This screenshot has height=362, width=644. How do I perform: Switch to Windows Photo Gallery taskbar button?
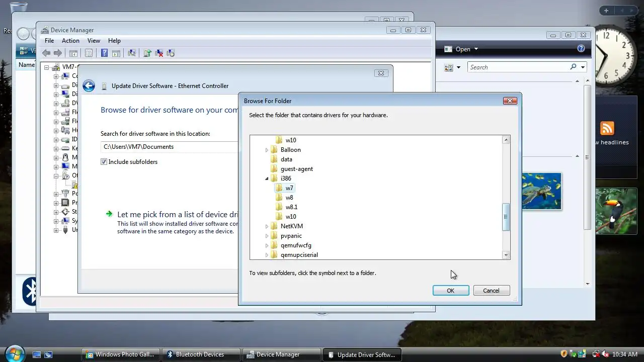tap(121, 354)
